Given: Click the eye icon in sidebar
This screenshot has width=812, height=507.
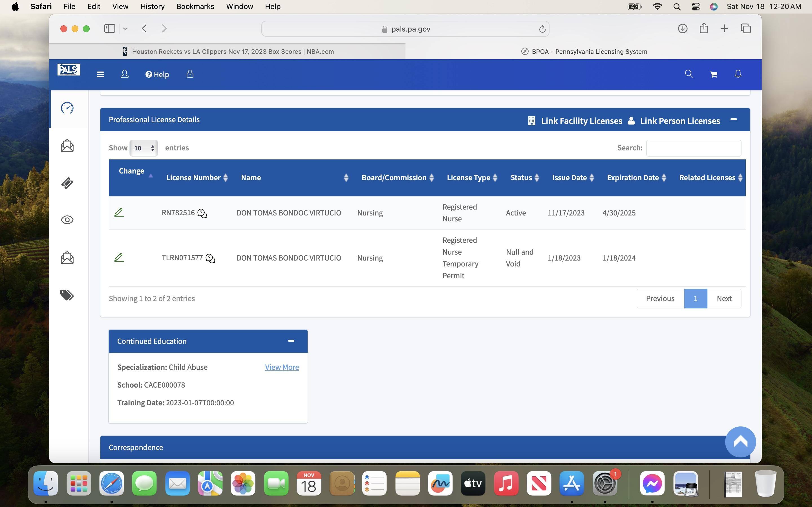Looking at the screenshot, I should pyautogui.click(x=67, y=220).
